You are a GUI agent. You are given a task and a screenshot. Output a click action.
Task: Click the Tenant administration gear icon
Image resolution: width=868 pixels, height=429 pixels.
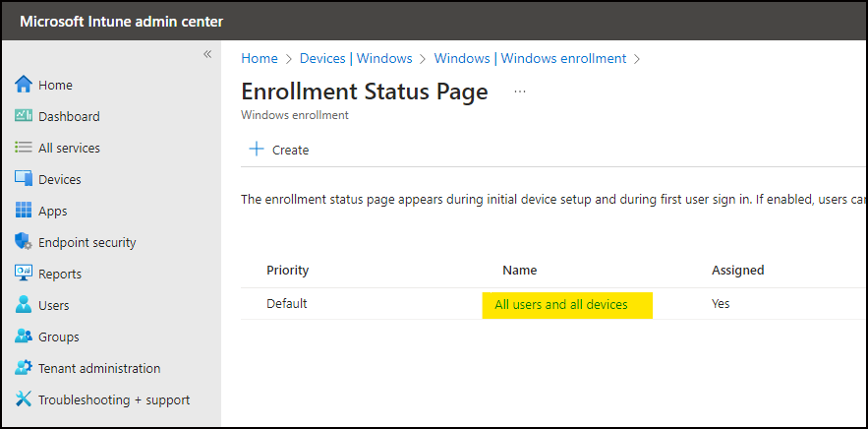[x=24, y=368]
